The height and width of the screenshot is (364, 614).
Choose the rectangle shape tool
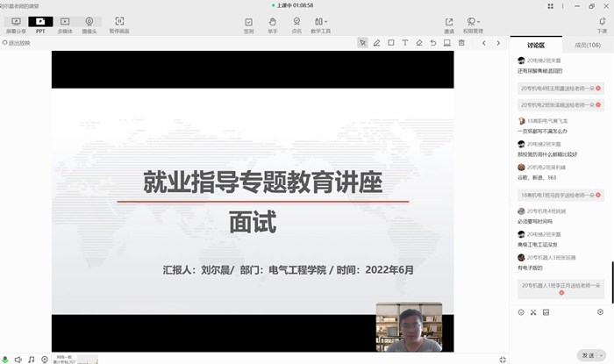click(390, 42)
